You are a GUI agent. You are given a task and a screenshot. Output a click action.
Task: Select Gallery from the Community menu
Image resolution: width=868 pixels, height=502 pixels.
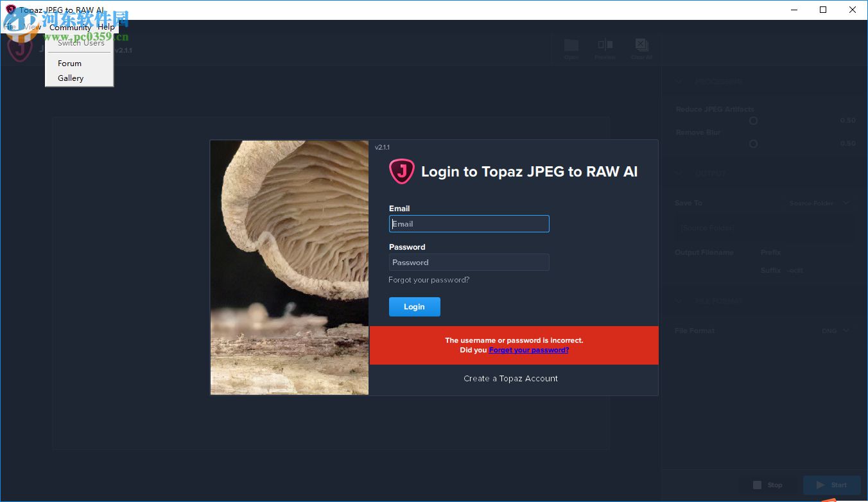(71, 78)
